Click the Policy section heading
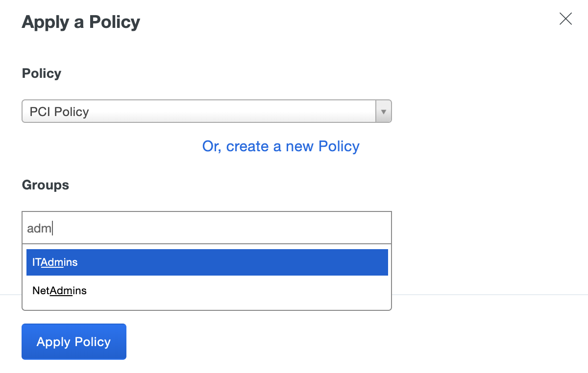The image size is (588, 373). click(41, 73)
